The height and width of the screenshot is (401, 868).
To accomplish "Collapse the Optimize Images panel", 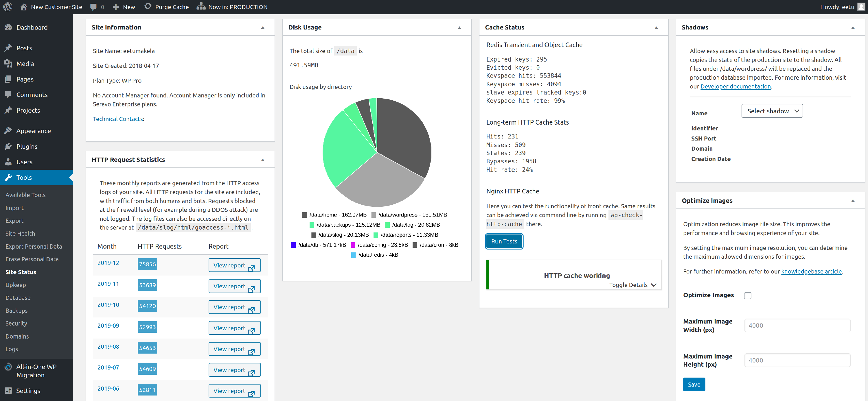I will pyautogui.click(x=853, y=201).
